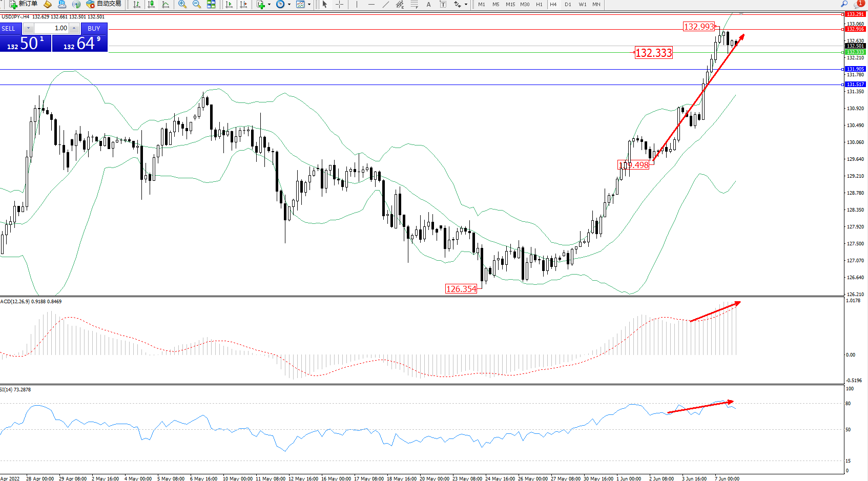868x481 pixels.
Task: Tile chart windows with grid icon
Action: [x=211, y=4]
